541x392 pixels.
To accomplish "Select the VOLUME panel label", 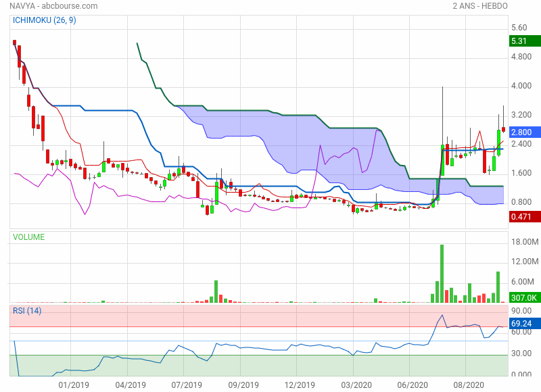I will click(x=28, y=237).
